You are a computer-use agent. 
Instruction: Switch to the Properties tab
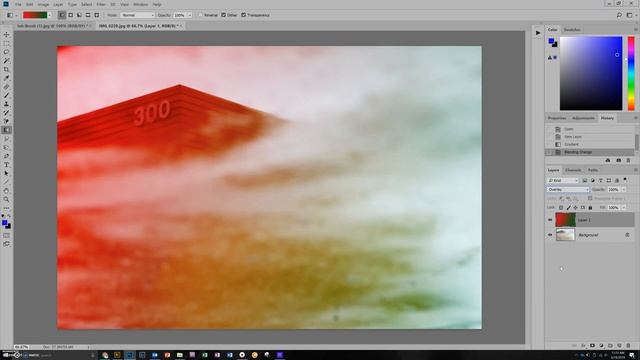click(x=557, y=118)
